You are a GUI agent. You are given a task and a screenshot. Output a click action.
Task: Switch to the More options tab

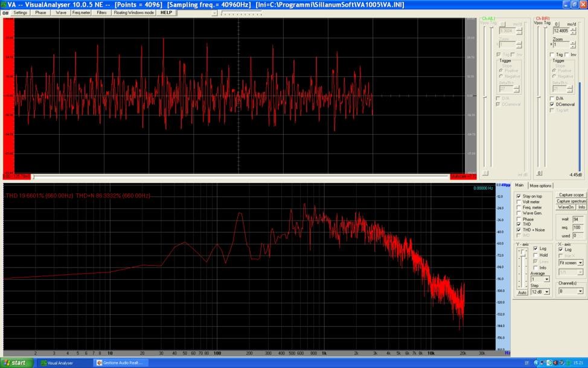coord(540,186)
